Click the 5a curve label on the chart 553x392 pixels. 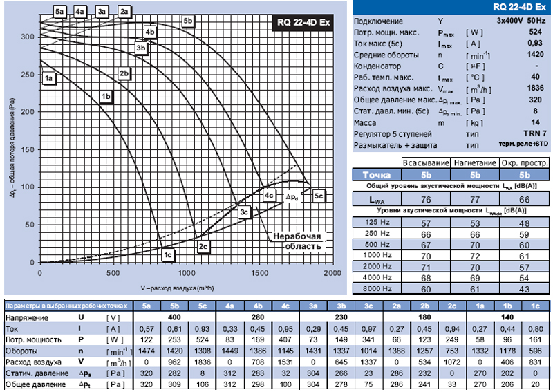tap(60, 12)
